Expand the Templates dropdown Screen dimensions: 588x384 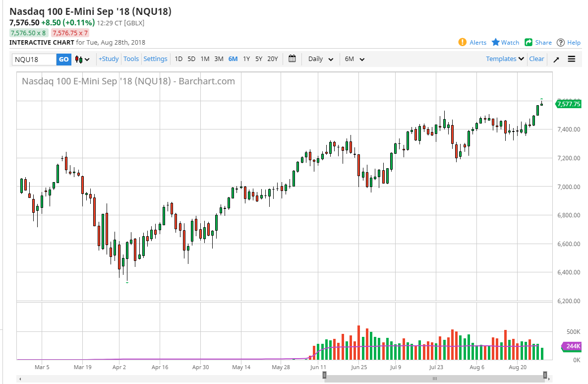(x=504, y=59)
